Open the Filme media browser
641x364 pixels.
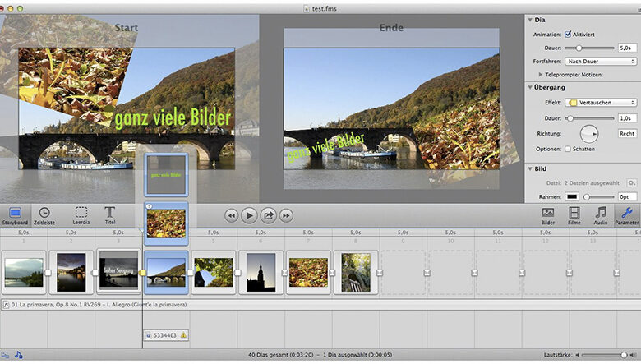574,215
